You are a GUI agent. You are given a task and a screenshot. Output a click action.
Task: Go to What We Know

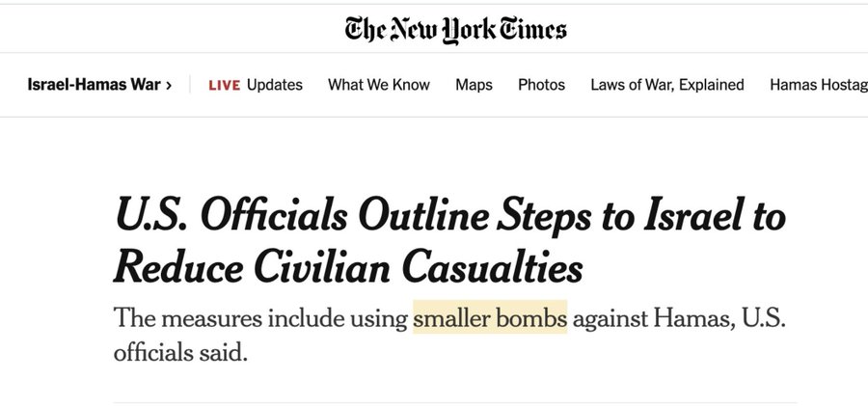pyautogui.click(x=379, y=85)
